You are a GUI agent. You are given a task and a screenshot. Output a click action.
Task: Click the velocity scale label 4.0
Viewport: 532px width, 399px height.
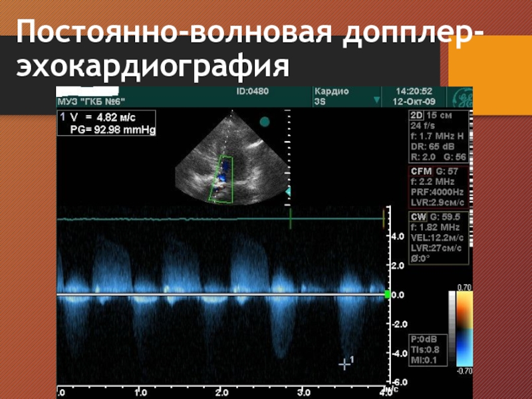[398, 236]
